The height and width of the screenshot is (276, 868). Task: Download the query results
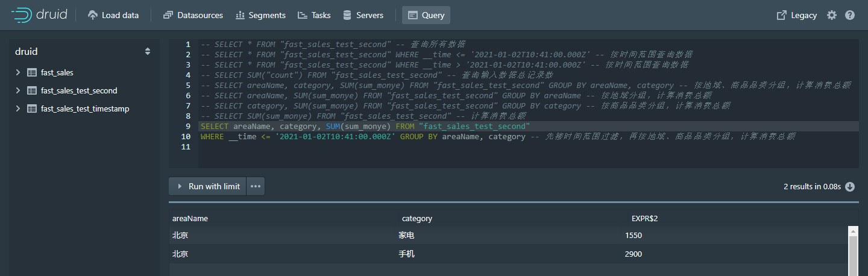click(x=850, y=187)
